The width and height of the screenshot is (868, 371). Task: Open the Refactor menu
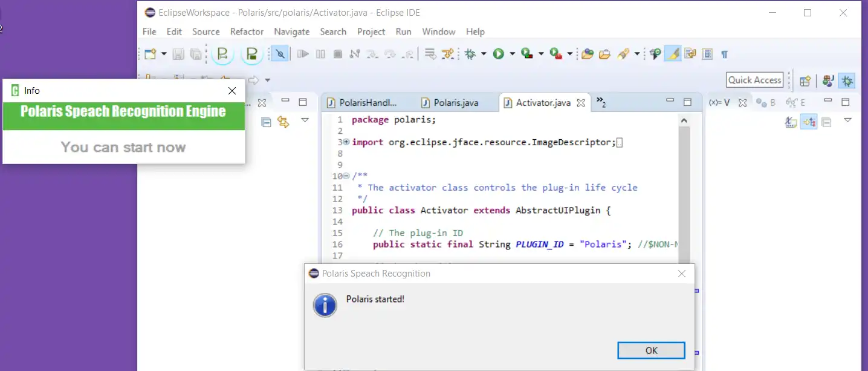tap(247, 31)
